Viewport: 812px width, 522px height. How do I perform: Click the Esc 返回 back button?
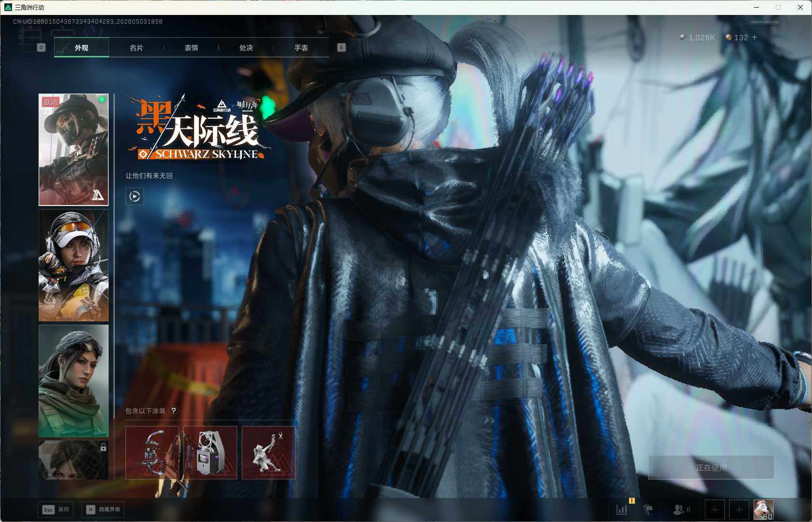(56, 509)
